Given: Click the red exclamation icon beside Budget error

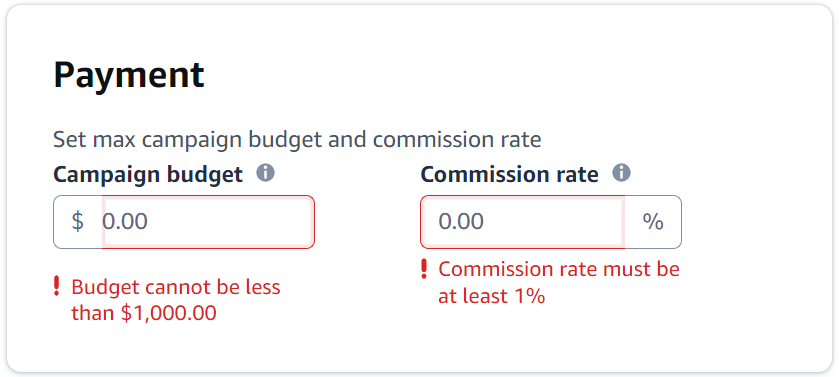Looking at the screenshot, I should point(57,287).
